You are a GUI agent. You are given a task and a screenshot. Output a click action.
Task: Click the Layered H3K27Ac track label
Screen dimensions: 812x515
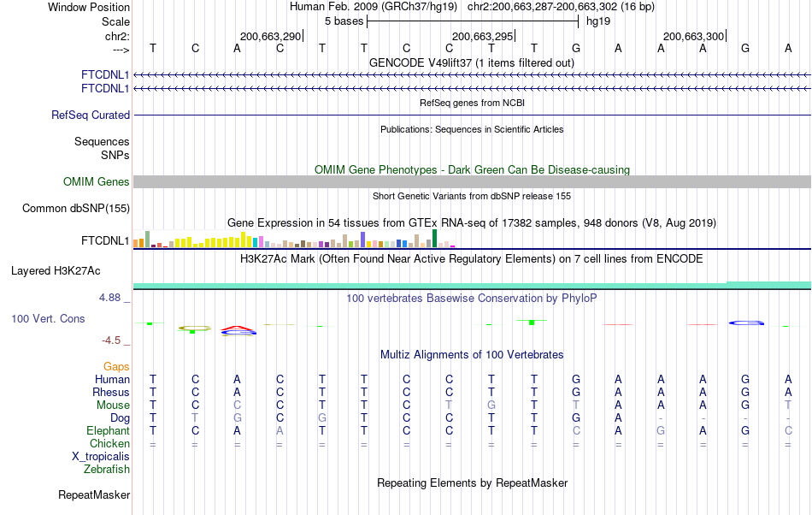click(56, 271)
